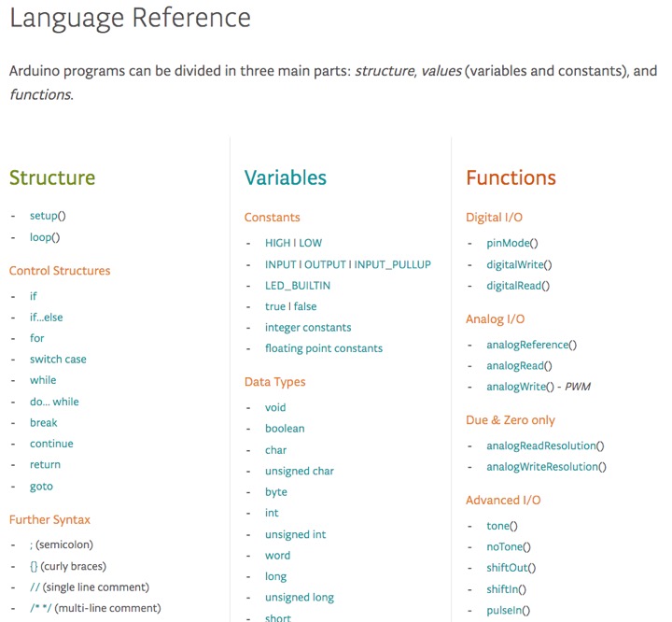Open the {} (curly braces) link

(68, 566)
